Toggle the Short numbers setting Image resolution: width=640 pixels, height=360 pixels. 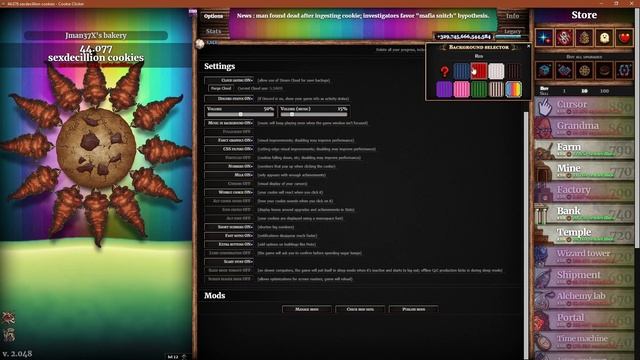pos(229,227)
